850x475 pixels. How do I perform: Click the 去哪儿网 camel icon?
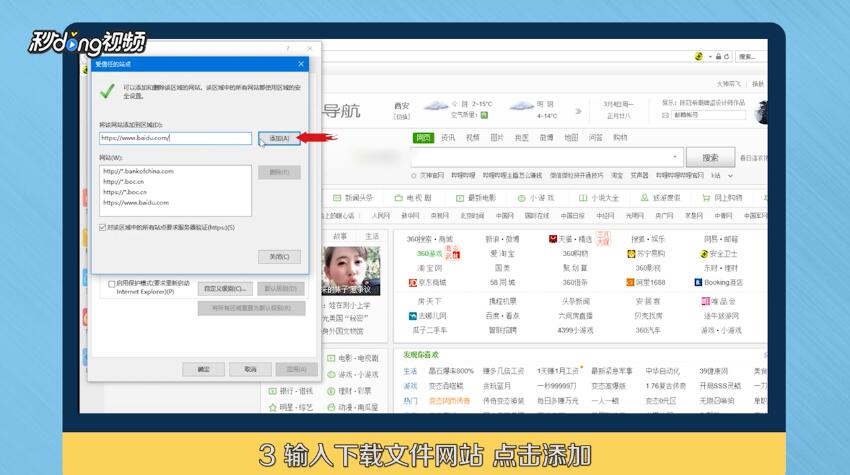(x=413, y=316)
